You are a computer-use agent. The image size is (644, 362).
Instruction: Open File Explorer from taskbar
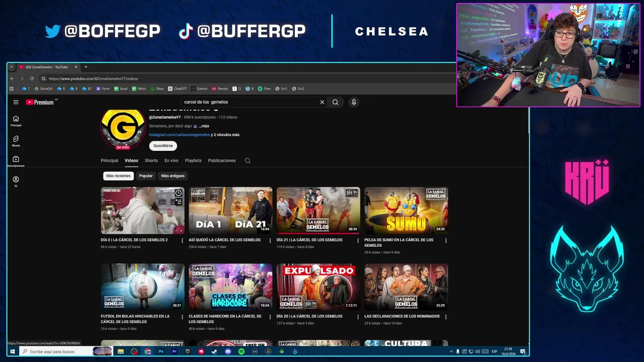121,351
